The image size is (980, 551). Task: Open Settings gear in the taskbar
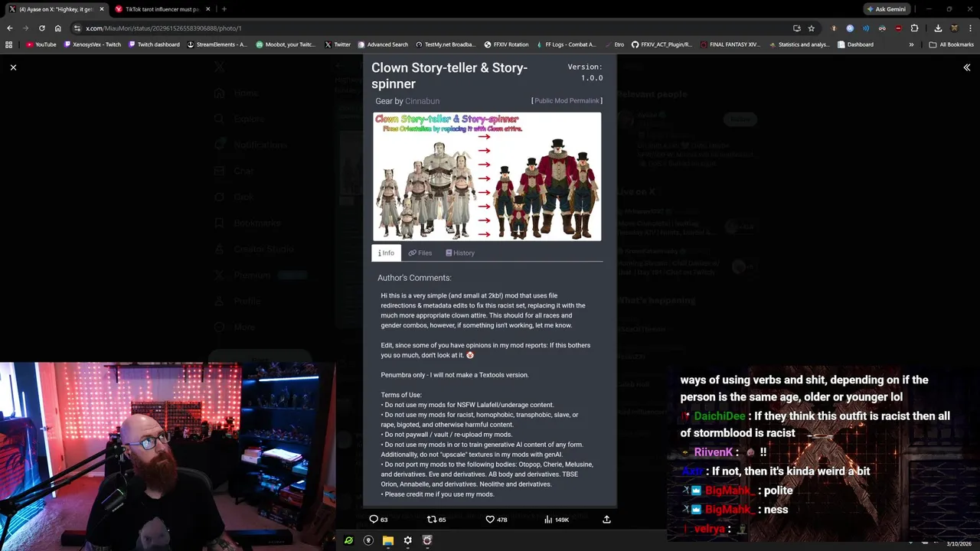pyautogui.click(x=407, y=540)
